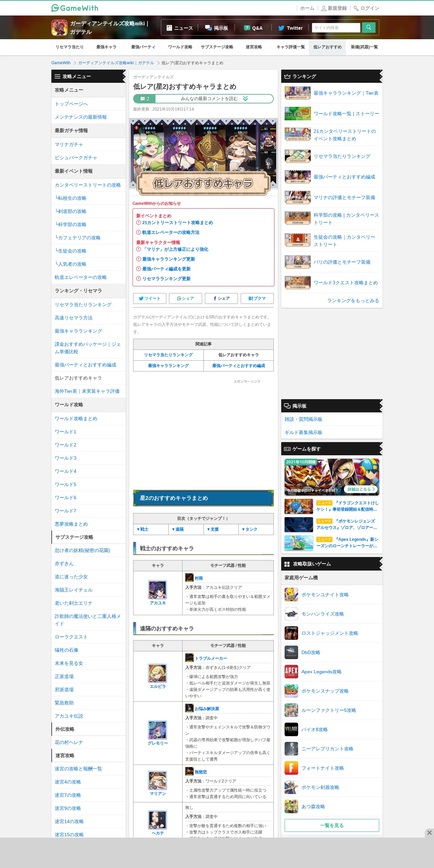This screenshot has height=868, width=434.
Task: Expand the latest comments bar
Action: coord(203,99)
